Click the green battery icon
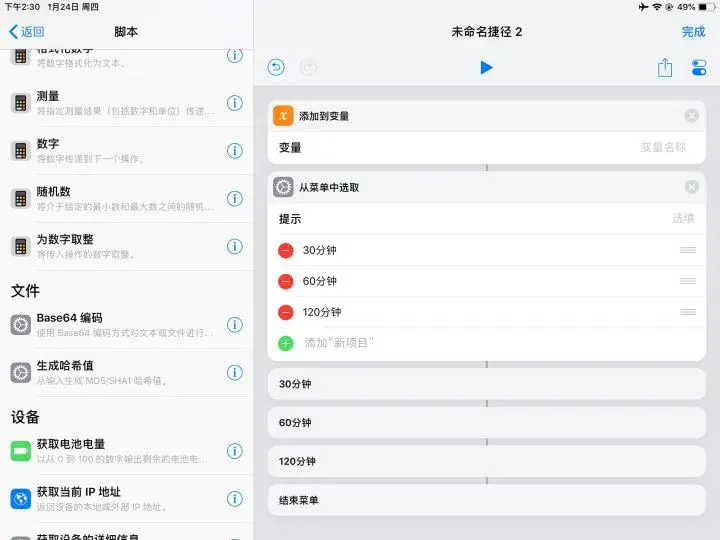The width and height of the screenshot is (720, 540). [x=21, y=451]
